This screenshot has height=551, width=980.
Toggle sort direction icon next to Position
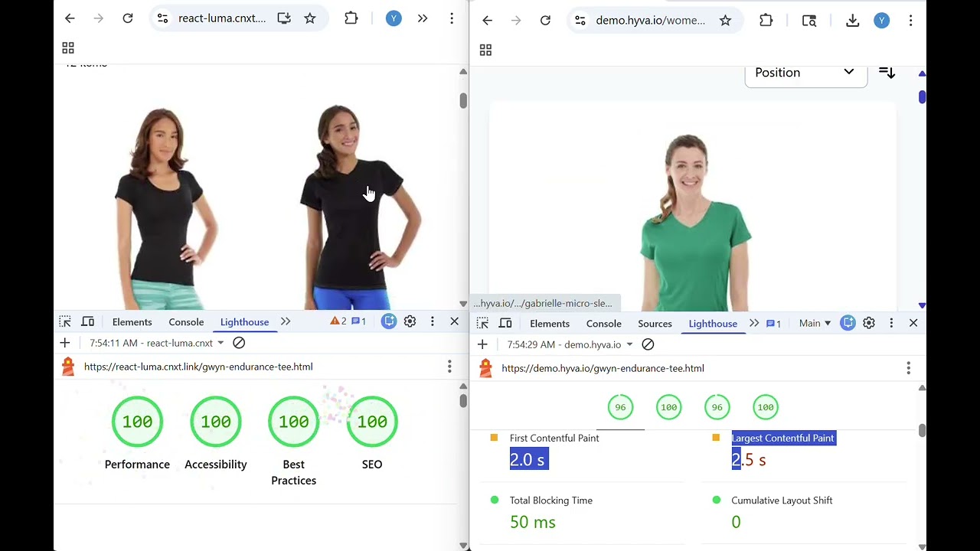[x=887, y=73]
